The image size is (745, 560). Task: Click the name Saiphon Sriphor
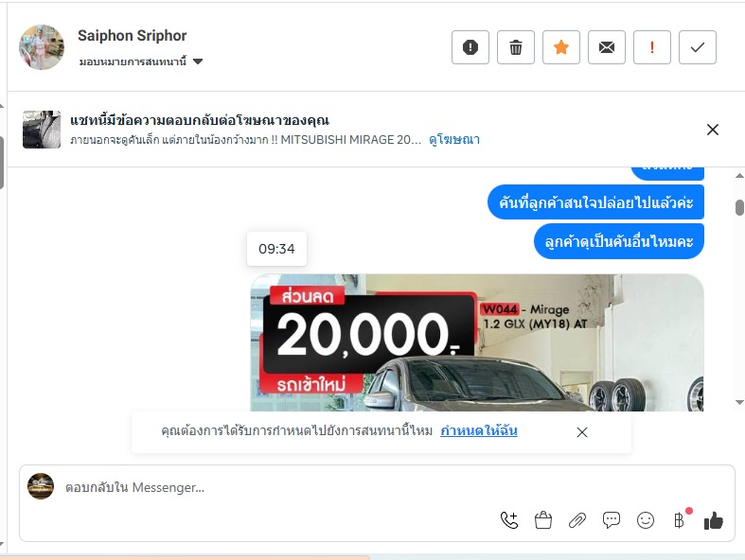point(133,36)
